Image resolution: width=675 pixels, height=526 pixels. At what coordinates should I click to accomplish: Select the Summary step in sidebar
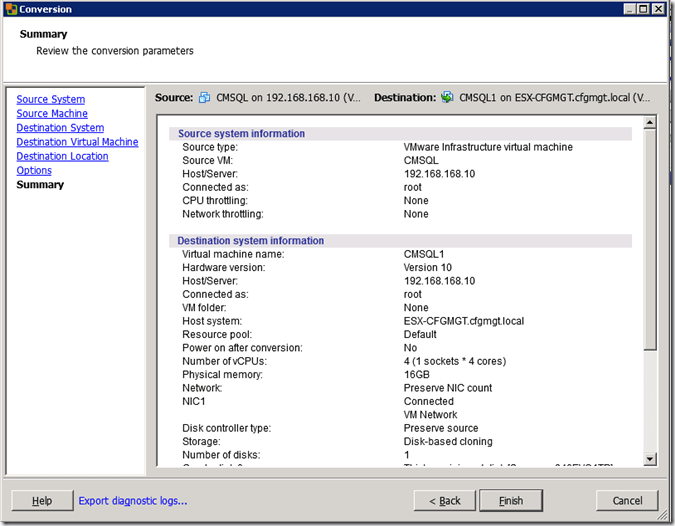click(x=40, y=185)
